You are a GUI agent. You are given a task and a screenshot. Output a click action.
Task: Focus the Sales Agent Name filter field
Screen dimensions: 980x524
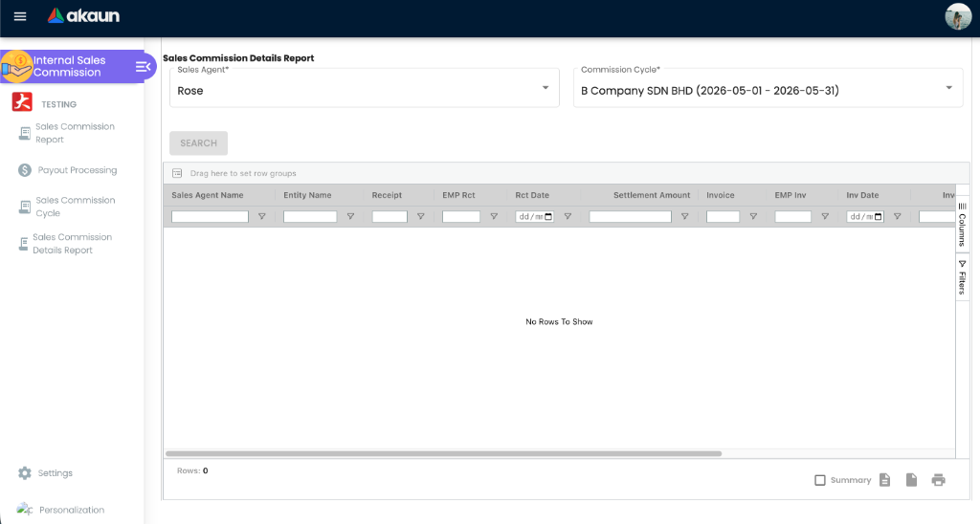point(210,217)
